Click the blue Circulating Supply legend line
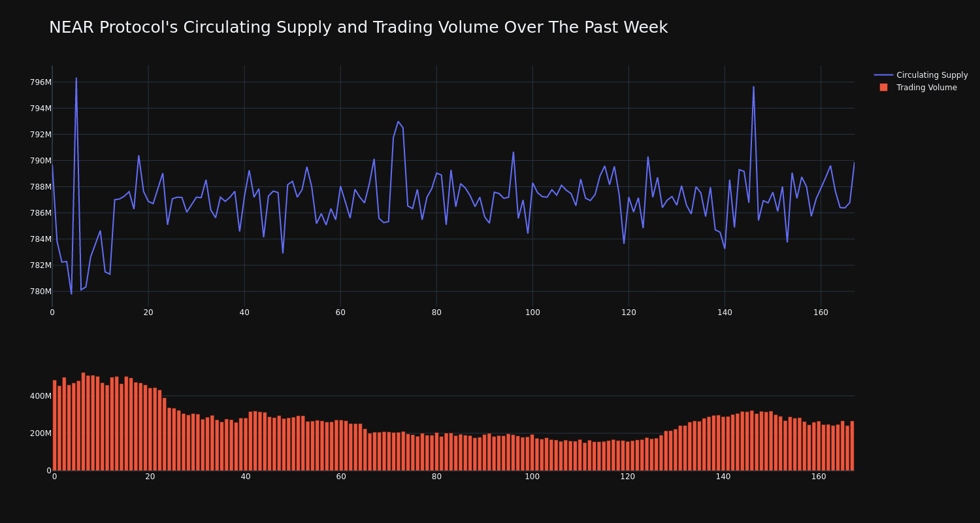The width and height of the screenshot is (980, 523). pyautogui.click(x=883, y=75)
